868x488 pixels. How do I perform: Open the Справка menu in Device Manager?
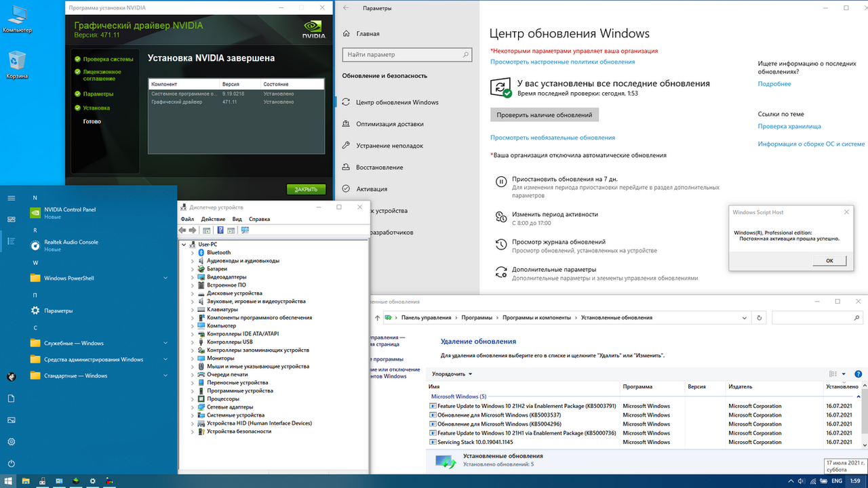click(259, 219)
